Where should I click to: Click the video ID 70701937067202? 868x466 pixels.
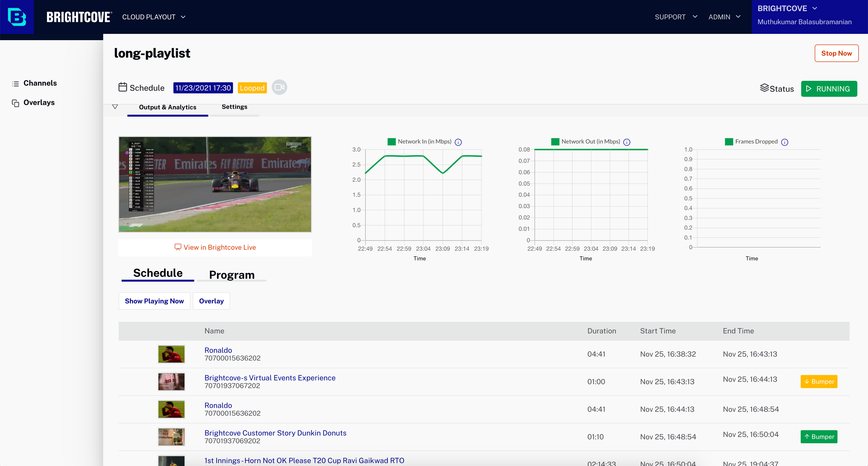click(232, 386)
